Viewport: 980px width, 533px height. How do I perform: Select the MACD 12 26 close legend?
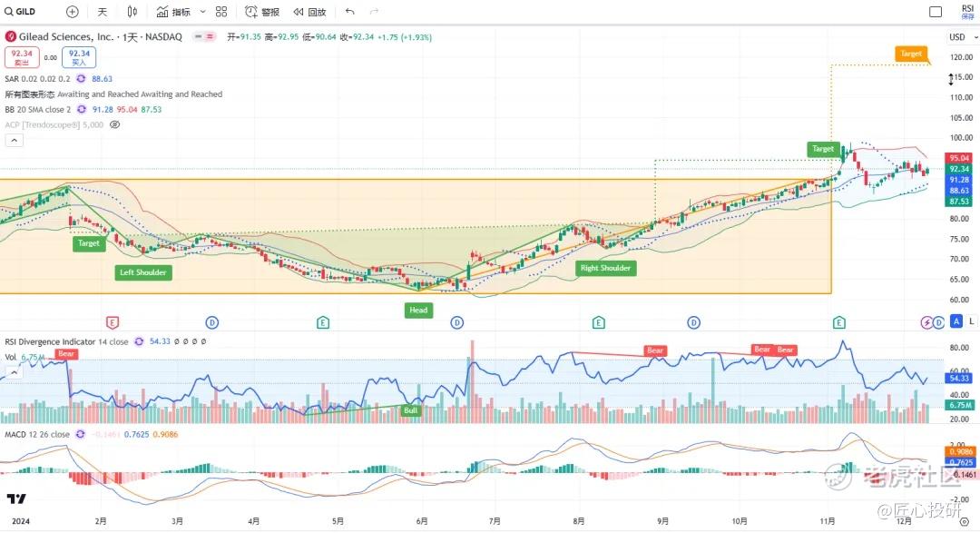point(37,434)
